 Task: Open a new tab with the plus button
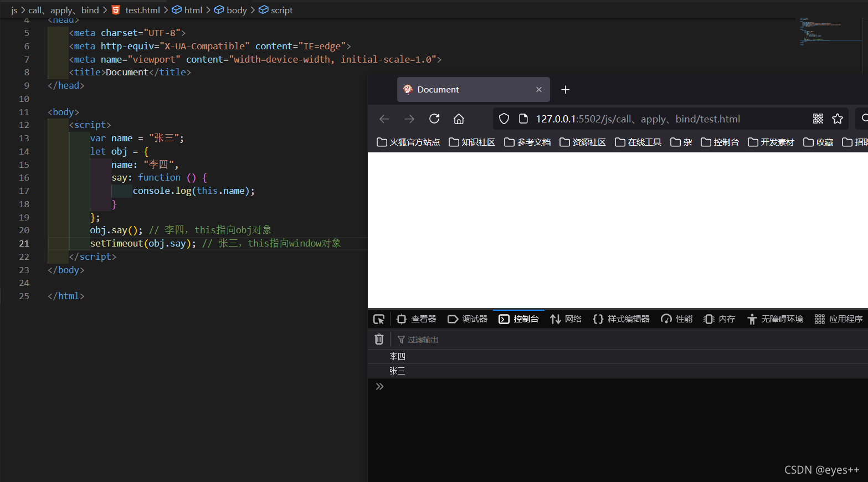tap(566, 90)
